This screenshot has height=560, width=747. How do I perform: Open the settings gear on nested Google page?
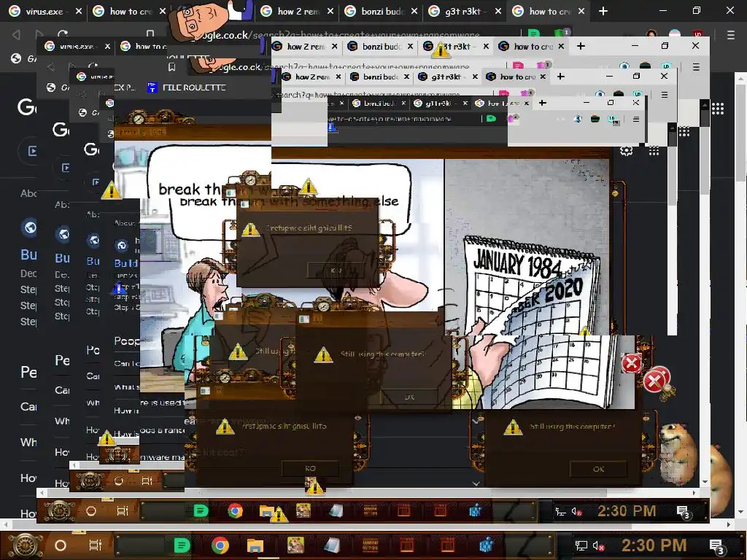(626, 151)
